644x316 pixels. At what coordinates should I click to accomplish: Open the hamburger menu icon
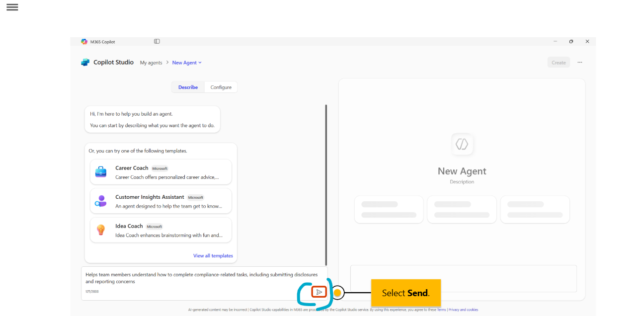pyautogui.click(x=12, y=7)
